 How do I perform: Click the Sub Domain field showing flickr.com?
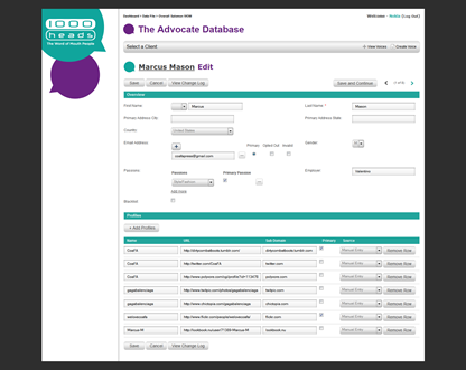289,317
